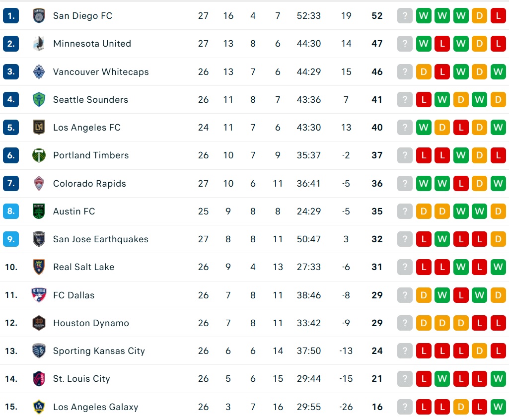Viewport: 509px width, 420px height.
Task: Click the Portland Timbers crest
Action: click(39, 155)
